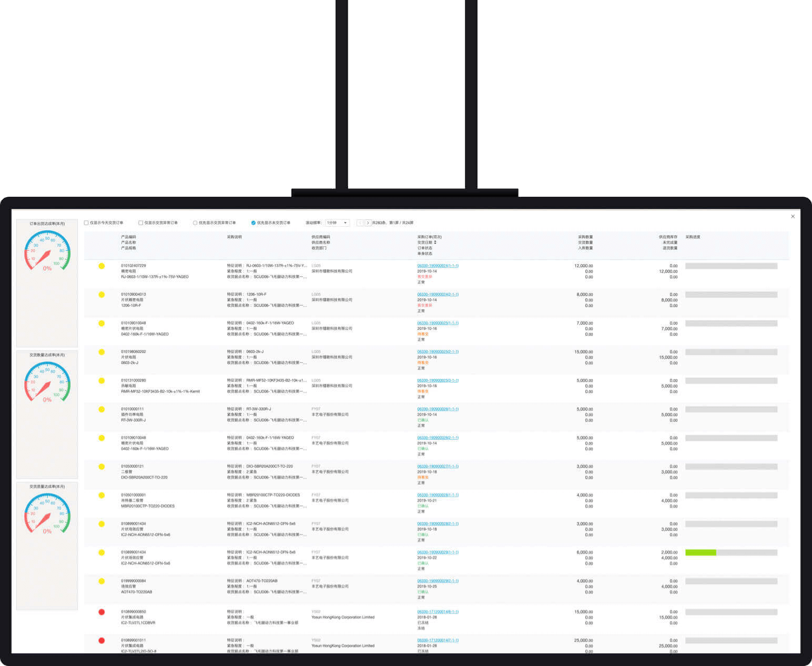Click quantity 25,000.00 in 采购数量 column
Screen dimensions: 812x666
pos(584,641)
